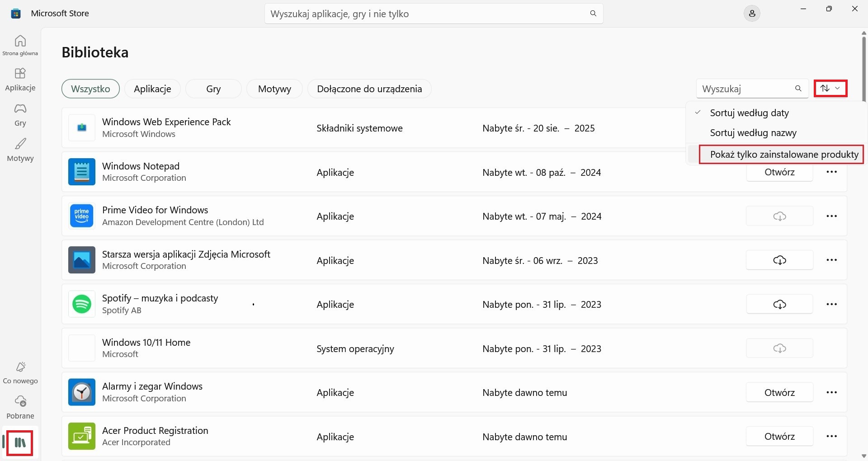Go to Gry sidebar section

coord(20,115)
